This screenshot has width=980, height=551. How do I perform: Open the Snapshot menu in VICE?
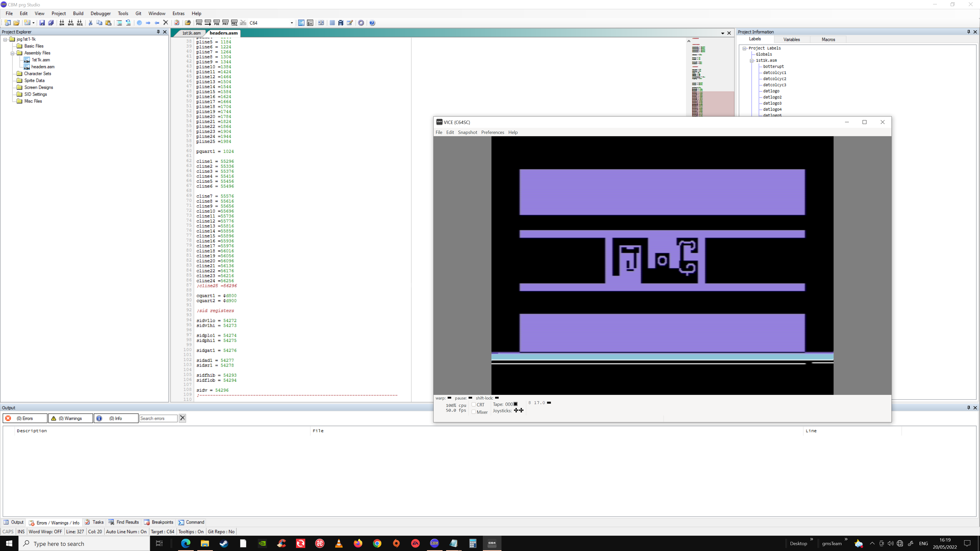coord(467,132)
